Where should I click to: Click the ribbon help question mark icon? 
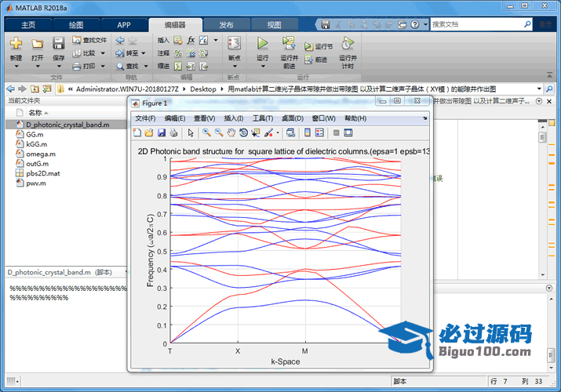click(414, 24)
